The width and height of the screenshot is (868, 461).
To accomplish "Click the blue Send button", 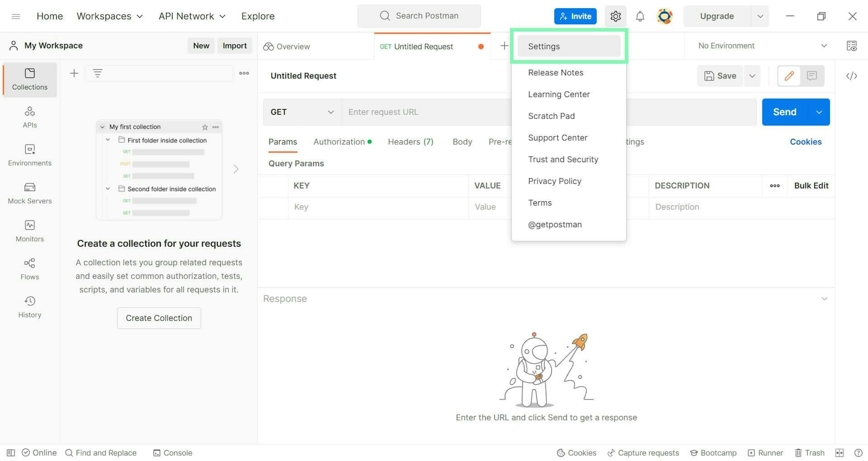I will (x=785, y=112).
